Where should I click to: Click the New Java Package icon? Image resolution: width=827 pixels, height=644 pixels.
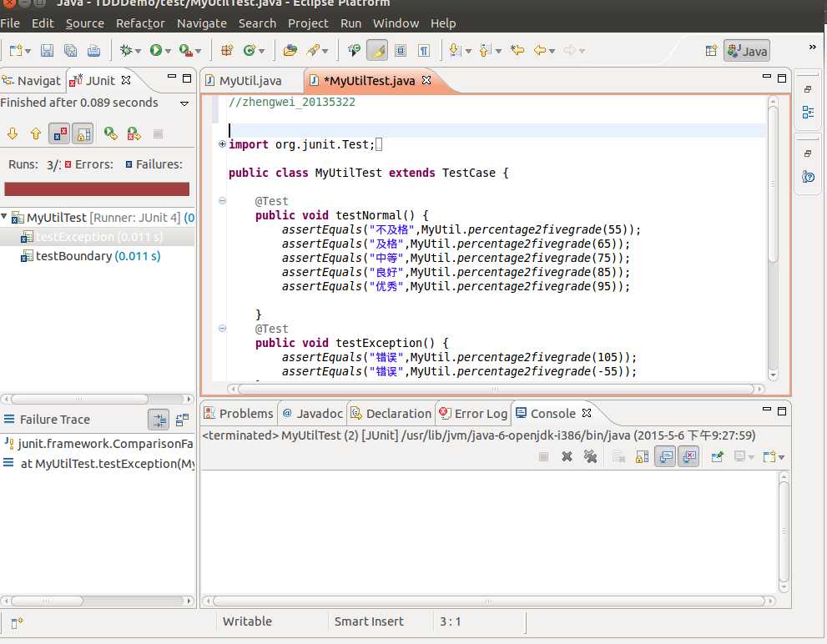click(x=227, y=51)
